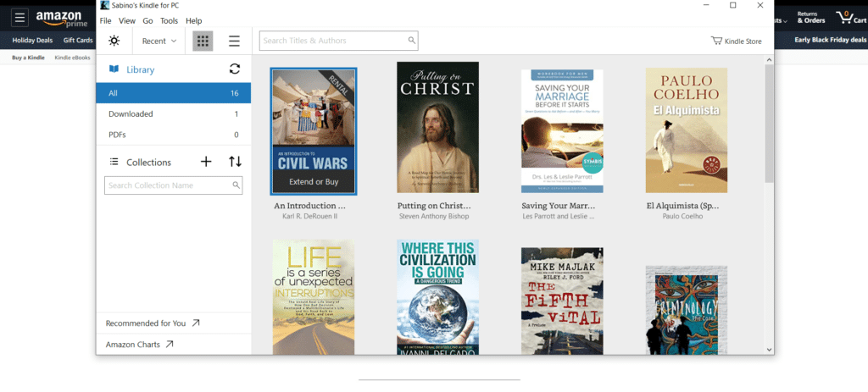The image size is (868, 392).
Task: Open Saving Your Marriage Before It Starts cover
Action: click(x=562, y=131)
